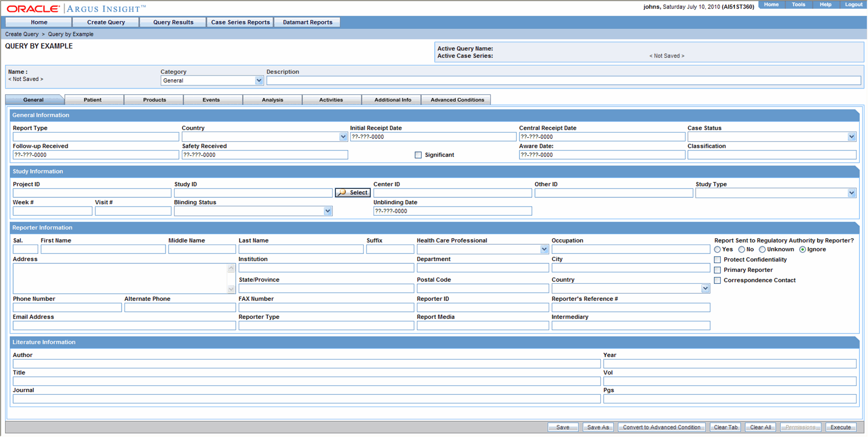Tick the Correspondence Contact checkbox

pos(717,280)
